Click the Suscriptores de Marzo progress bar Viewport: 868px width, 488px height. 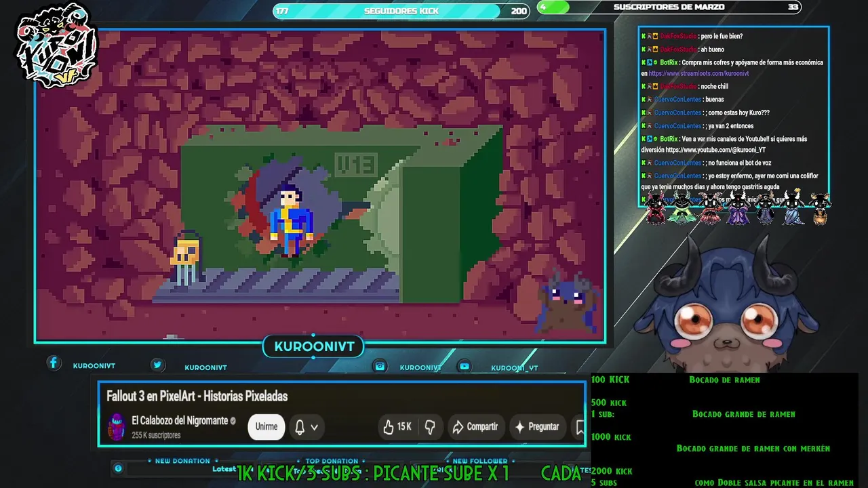(669, 7)
